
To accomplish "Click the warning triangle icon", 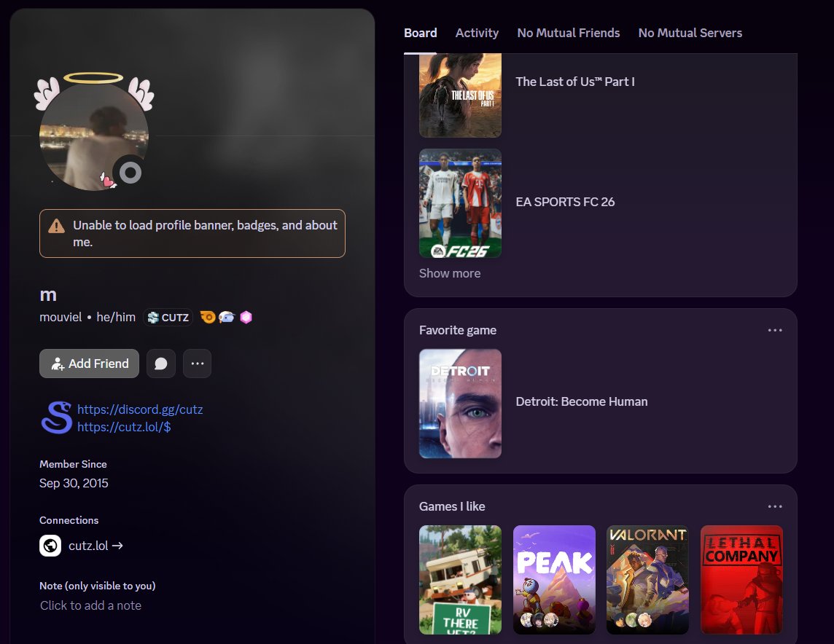I will click(56, 226).
